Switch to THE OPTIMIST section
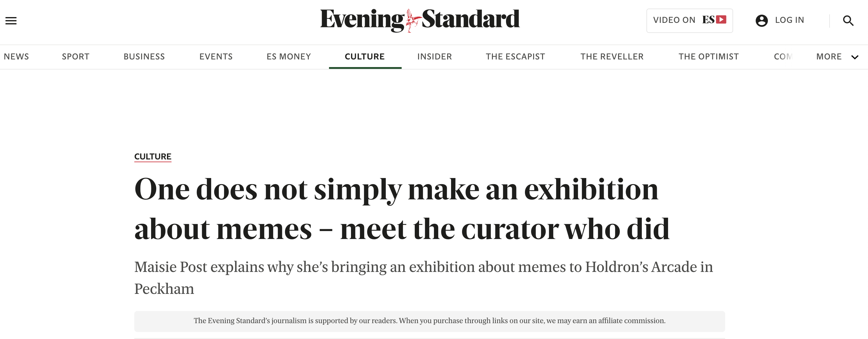This screenshot has width=868, height=339. pos(708,57)
